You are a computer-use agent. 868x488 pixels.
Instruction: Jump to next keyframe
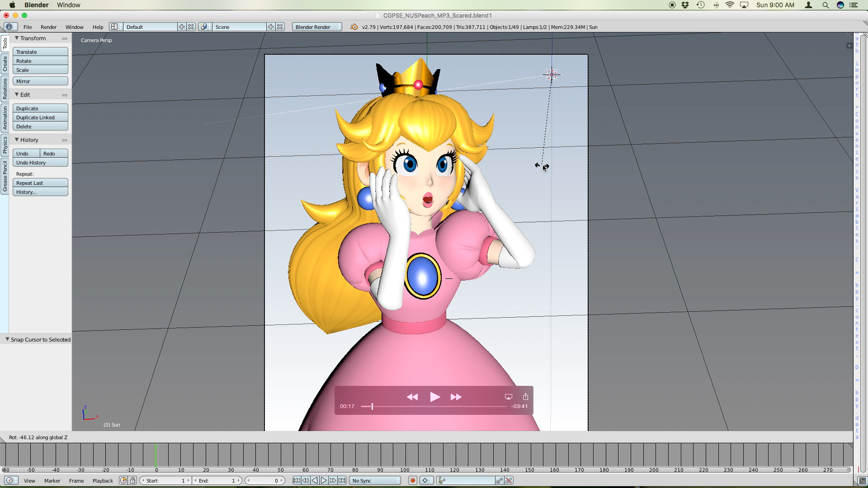(x=333, y=480)
